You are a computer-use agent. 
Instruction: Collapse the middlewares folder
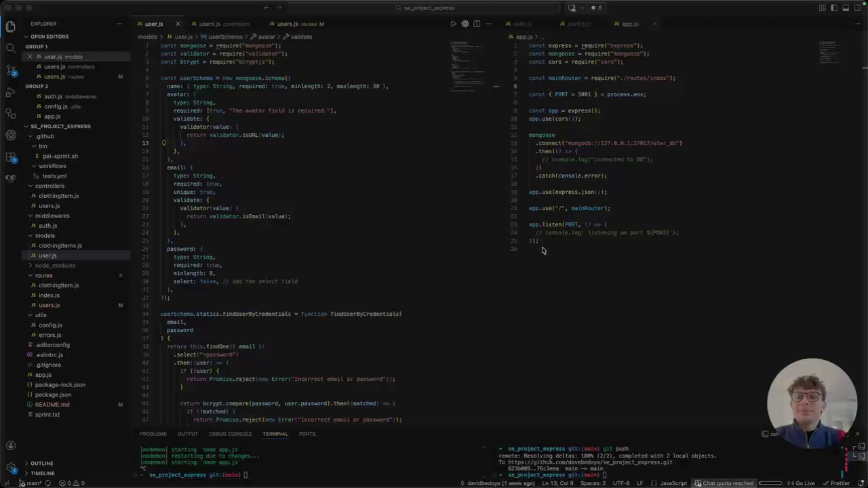[x=52, y=216]
